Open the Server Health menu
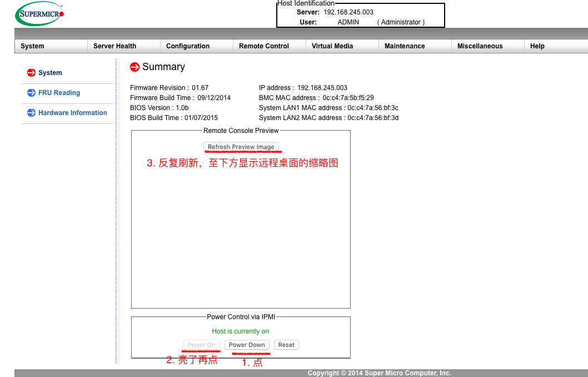This screenshot has width=588, height=377. (x=114, y=46)
